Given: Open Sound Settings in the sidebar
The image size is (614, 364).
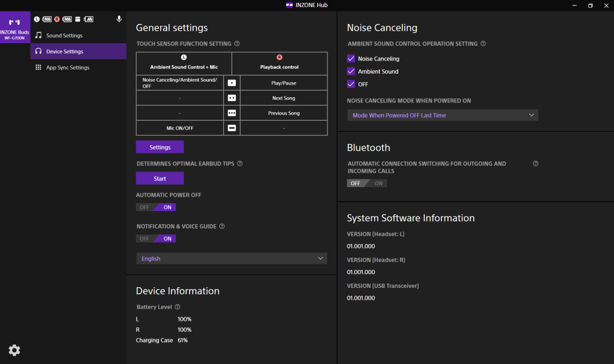Looking at the screenshot, I should 79,35.
